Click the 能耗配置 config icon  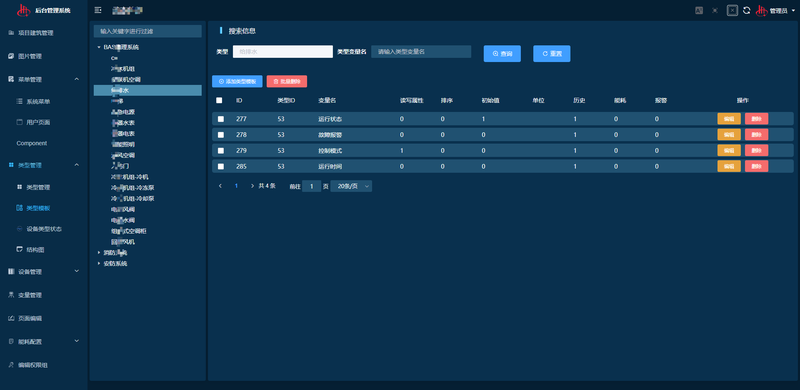[x=11, y=342]
